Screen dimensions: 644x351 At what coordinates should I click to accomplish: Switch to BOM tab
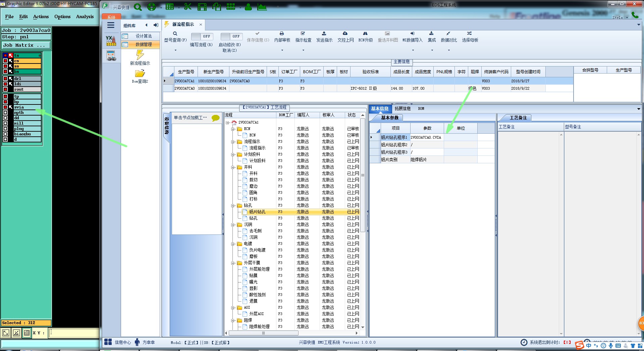[x=421, y=108]
